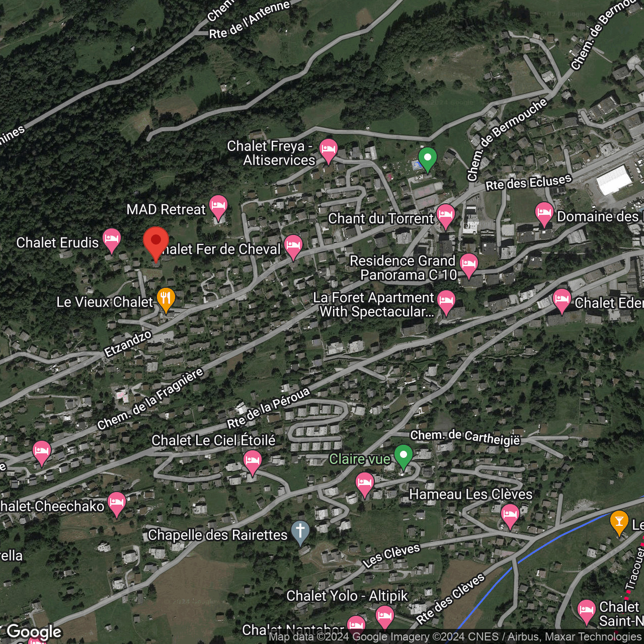Select the Chalet Erudis hotel marker
644x644 pixels.
112,241
